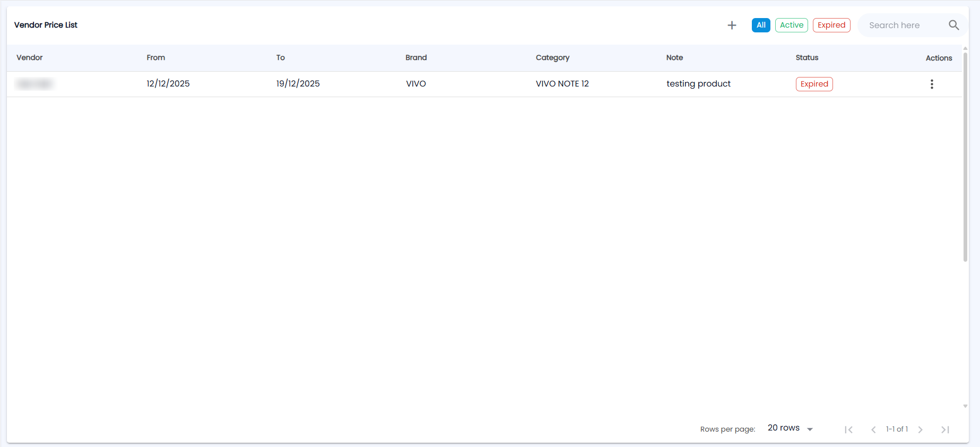Filter by Active price lists
The height and width of the screenshot is (447, 980).
click(x=792, y=25)
